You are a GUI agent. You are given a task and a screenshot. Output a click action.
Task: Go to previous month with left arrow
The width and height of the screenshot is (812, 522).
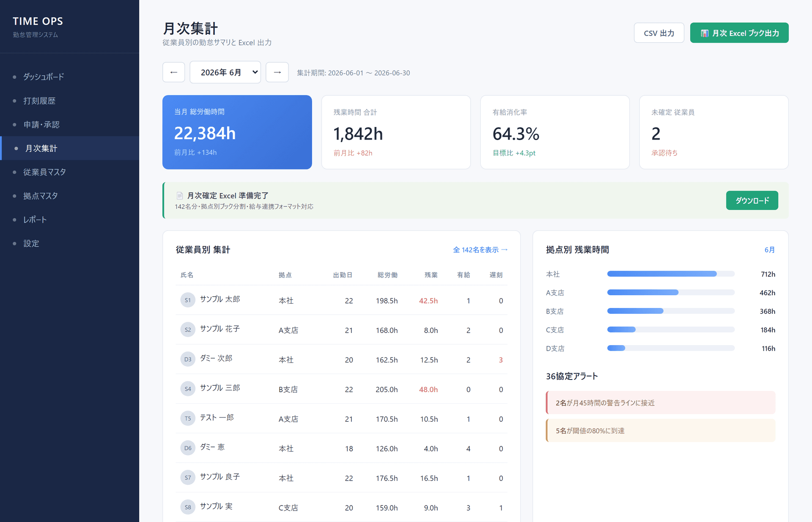pos(173,72)
